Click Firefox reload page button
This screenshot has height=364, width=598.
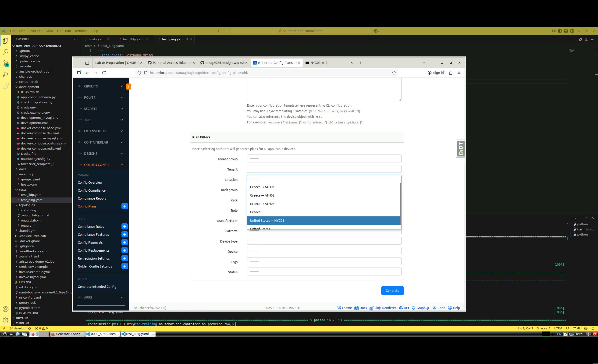pyautogui.click(x=104, y=73)
